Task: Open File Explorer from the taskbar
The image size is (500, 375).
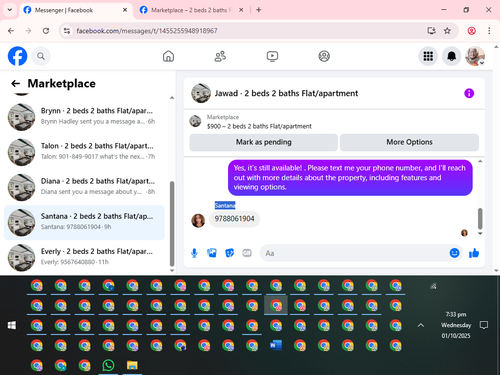Action: (132, 366)
